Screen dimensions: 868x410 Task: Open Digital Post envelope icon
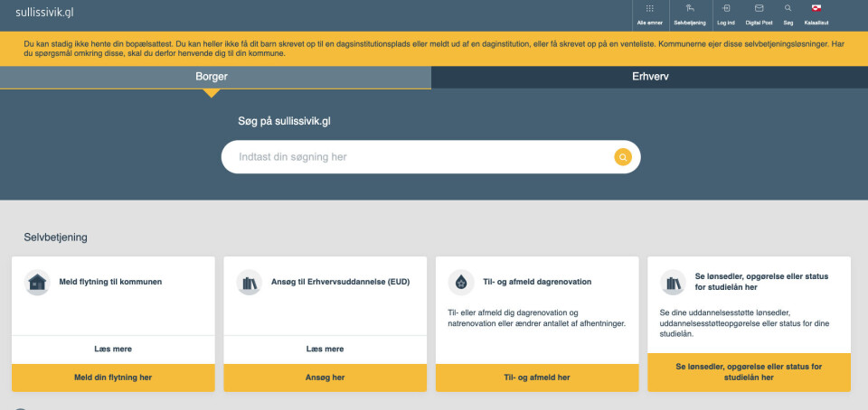[x=759, y=9]
